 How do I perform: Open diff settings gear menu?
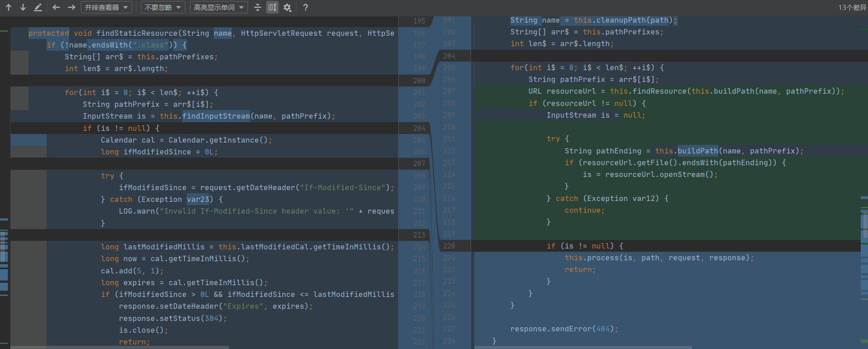(x=288, y=7)
